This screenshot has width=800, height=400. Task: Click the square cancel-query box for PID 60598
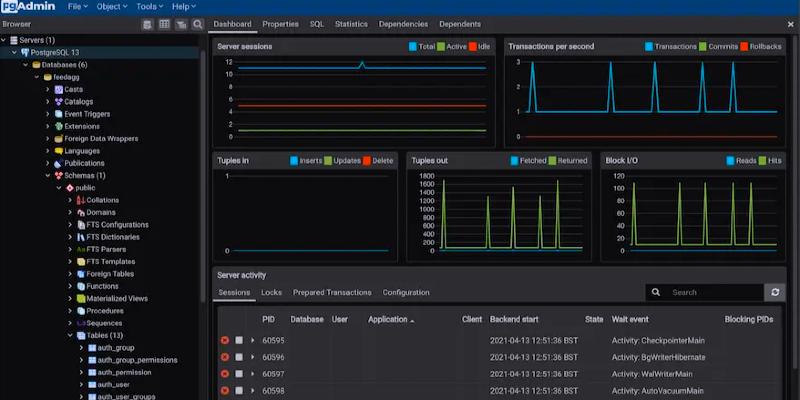[239, 391]
